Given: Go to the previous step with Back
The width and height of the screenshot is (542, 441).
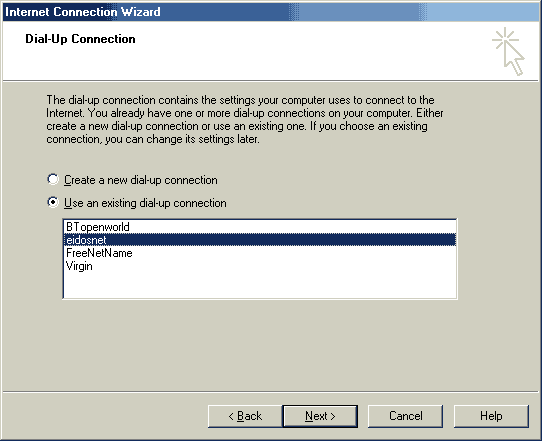Looking at the screenshot, I should pos(245,416).
